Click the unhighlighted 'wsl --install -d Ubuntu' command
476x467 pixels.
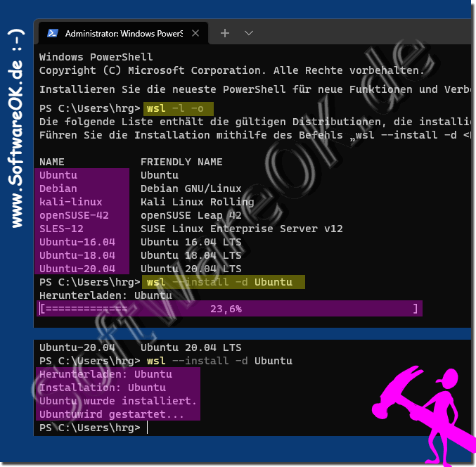[219, 361]
